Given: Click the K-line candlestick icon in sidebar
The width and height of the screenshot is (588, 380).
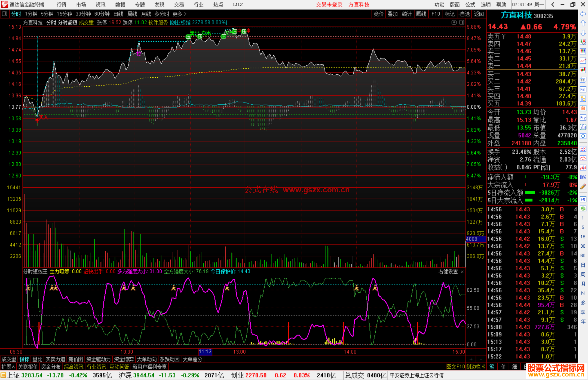Looking at the screenshot, I should (583, 70).
